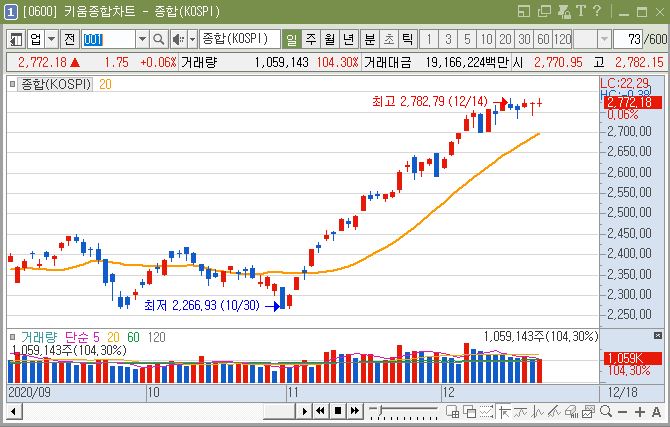This screenshot has height=427, width=670.
Task: Click the orange 20 moving average label
Action: (105, 84)
